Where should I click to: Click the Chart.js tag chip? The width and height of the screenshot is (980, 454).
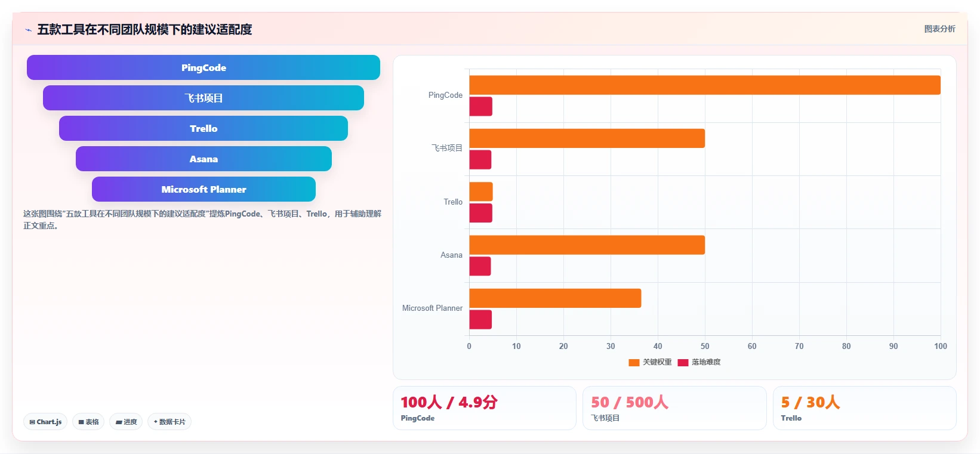click(x=45, y=422)
